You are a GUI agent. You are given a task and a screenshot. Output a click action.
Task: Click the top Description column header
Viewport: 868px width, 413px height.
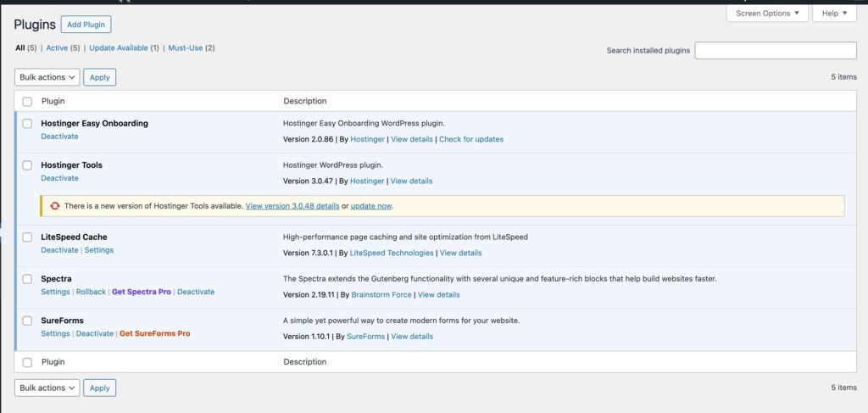[305, 101]
